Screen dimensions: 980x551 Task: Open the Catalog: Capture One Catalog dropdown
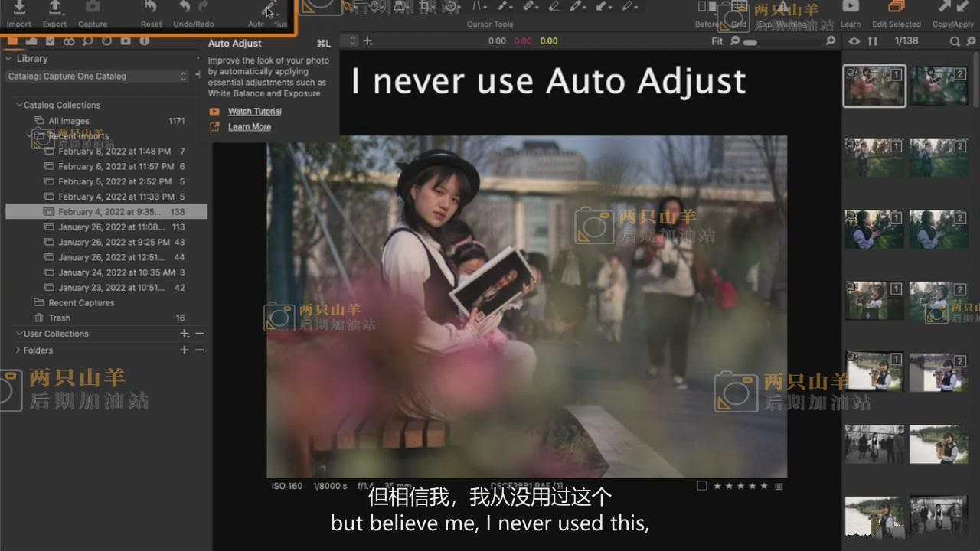(96, 77)
